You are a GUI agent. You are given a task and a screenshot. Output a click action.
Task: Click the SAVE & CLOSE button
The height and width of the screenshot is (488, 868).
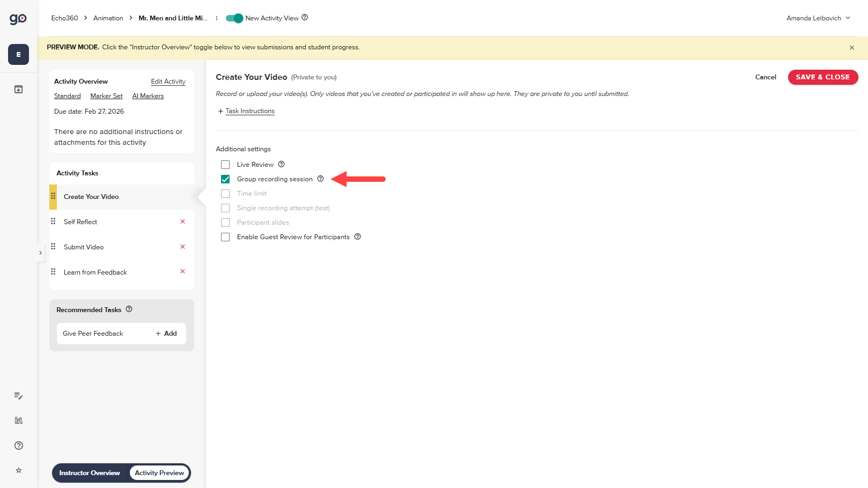(823, 77)
